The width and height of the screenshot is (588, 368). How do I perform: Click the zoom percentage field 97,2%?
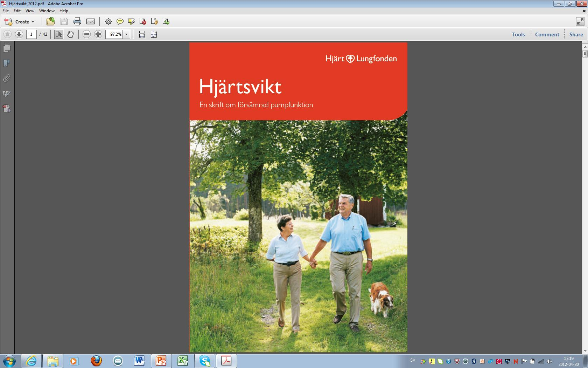[114, 34]
